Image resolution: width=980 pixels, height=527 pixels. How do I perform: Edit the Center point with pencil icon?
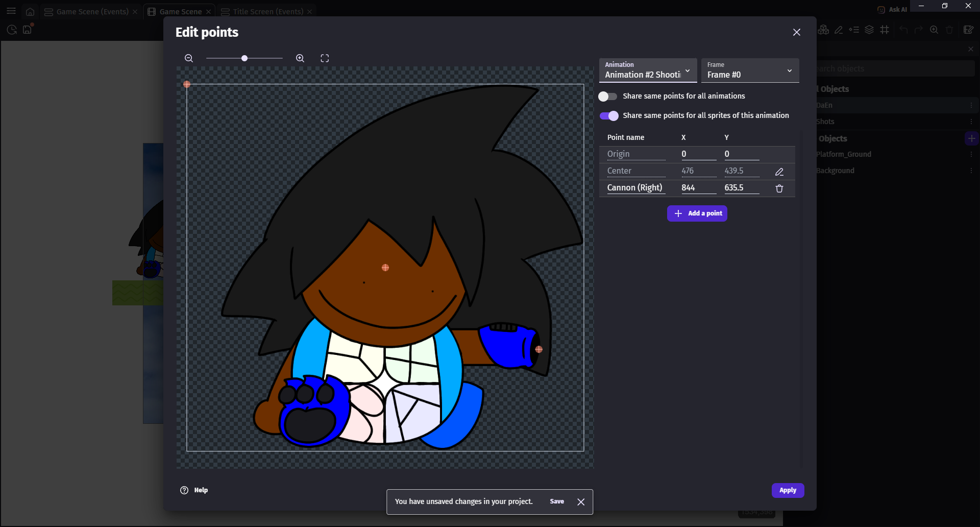point(779,172)
